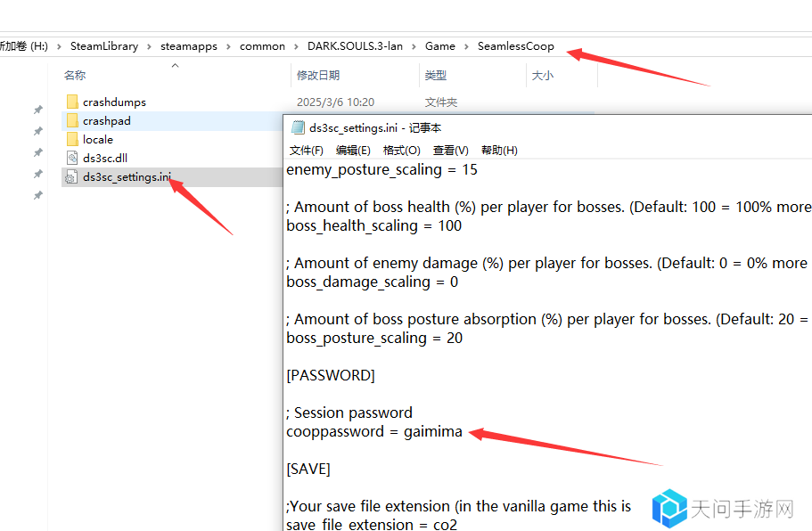
Task: Click the 'Your save file extension' comment line
Action: (459, 506)
